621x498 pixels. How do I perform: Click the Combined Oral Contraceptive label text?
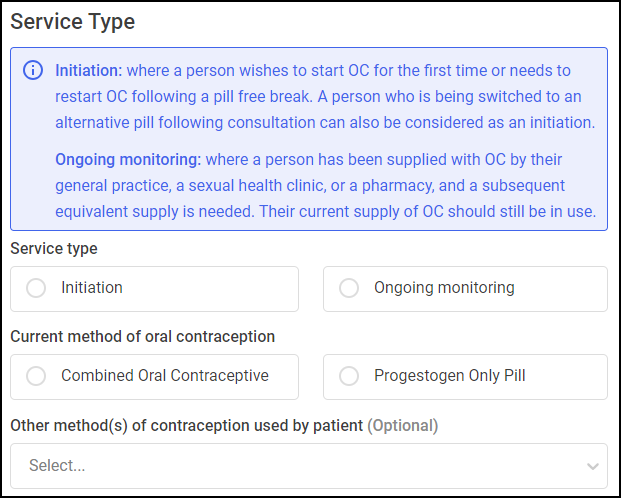165,376
